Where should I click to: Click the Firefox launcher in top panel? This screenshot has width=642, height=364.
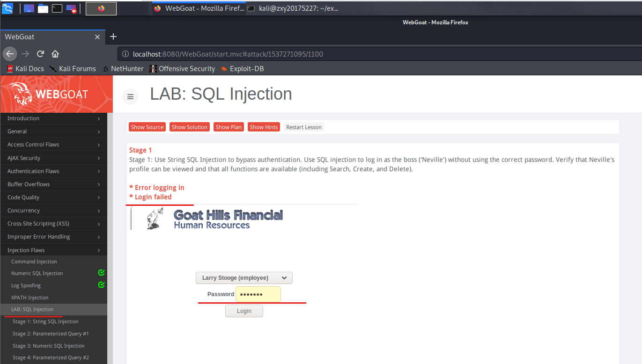pyautogui.click(x=101, y=8)
